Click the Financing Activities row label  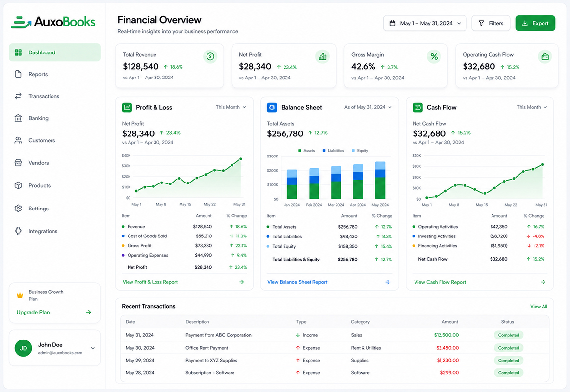(438, 245)
